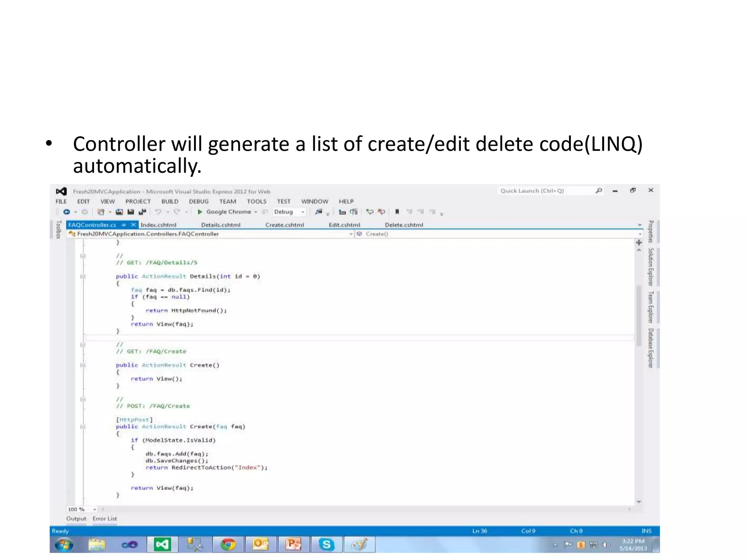Screen dimensions: 747x560
Task: Collapse the parameterless Create() method region
Action: pos(83,365)
